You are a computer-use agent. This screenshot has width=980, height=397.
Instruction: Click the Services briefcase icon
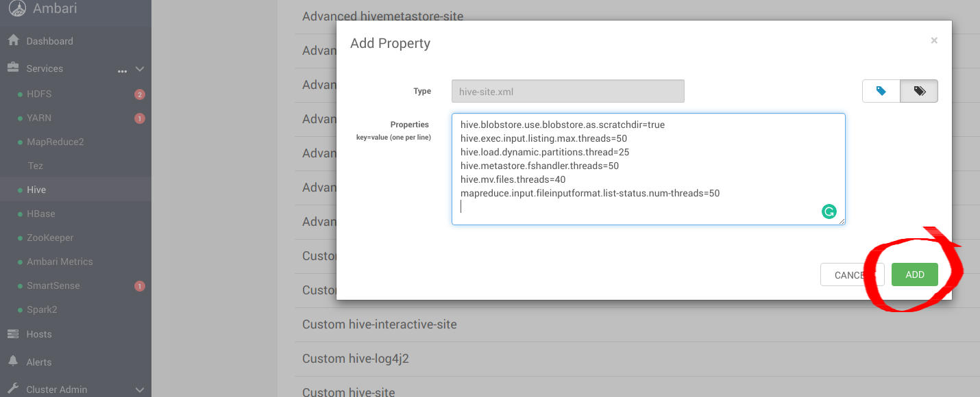coord(13,68)
